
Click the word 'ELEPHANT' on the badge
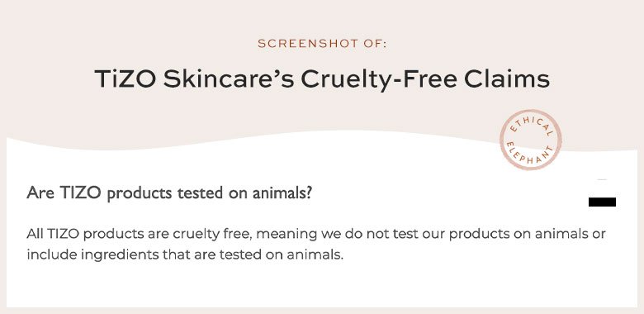click(x=529, y=155)
